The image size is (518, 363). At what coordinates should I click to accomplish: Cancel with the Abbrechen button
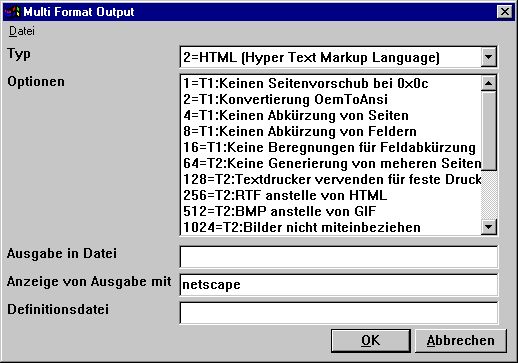(x=461, y=341)
